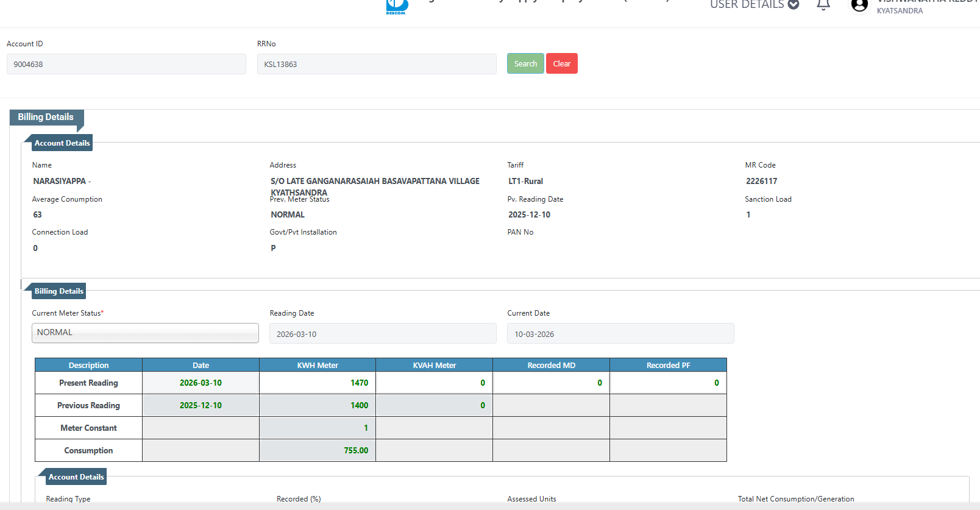
Task: Click the Billing Details subsection header
Action: click(59, 291)
